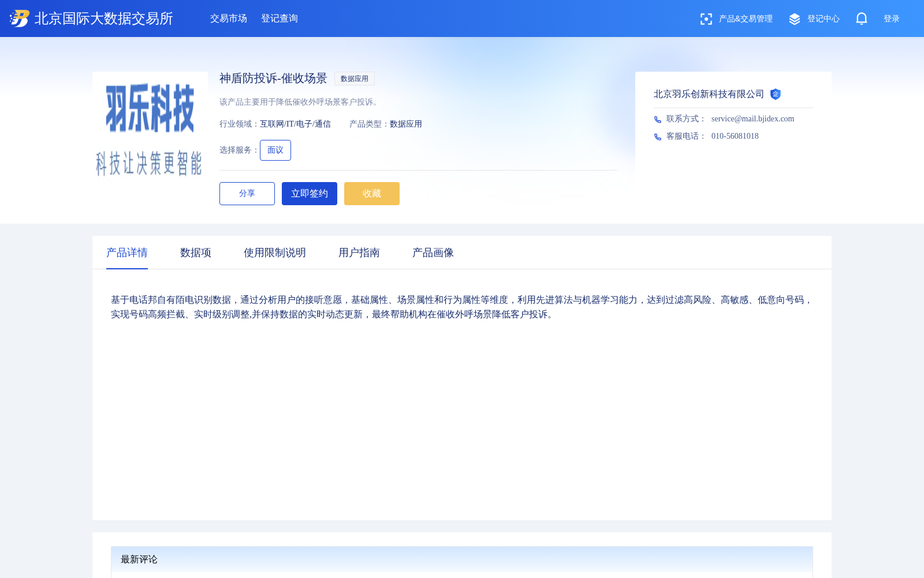Click the phone number 010-56081018
Viewport: 924px width, 578px height.
pyautogui.click(x=735, y=136)
